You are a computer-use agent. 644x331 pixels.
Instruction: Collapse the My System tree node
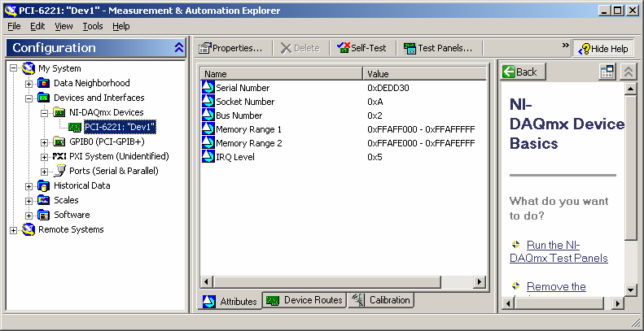click(x=14, y=68)
